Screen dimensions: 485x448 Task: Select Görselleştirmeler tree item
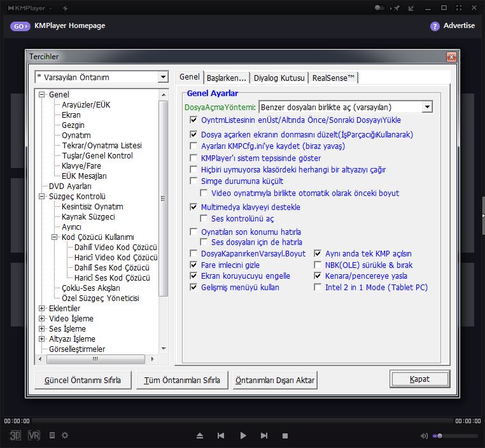[77, 349]
